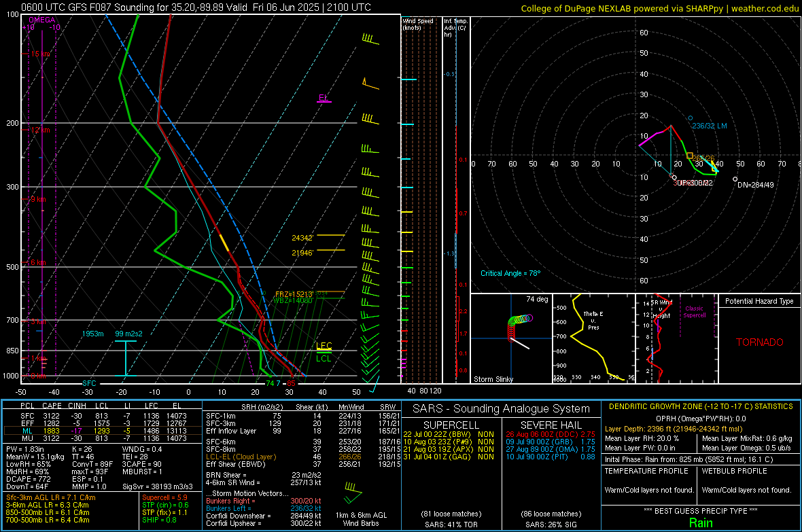The width and height of the screenshot is (802, 532).
Task: Click the LCL-EL (Cloud Layer) row
Action: 303,457
